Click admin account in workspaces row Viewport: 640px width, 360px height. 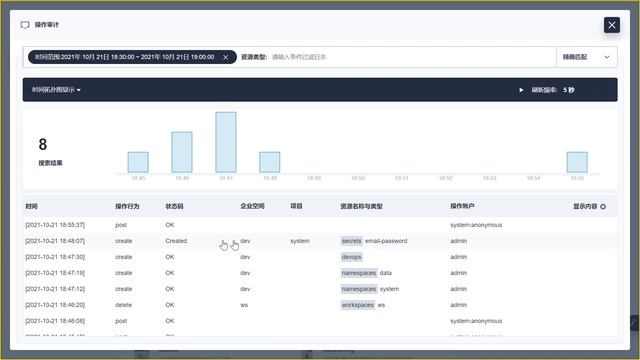pos(458,305)
